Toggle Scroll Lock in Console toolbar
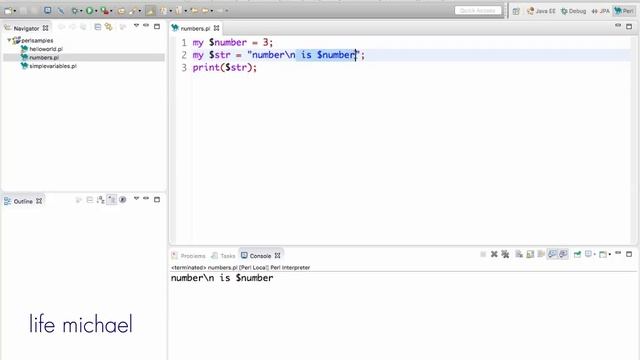 pos(530,254)
